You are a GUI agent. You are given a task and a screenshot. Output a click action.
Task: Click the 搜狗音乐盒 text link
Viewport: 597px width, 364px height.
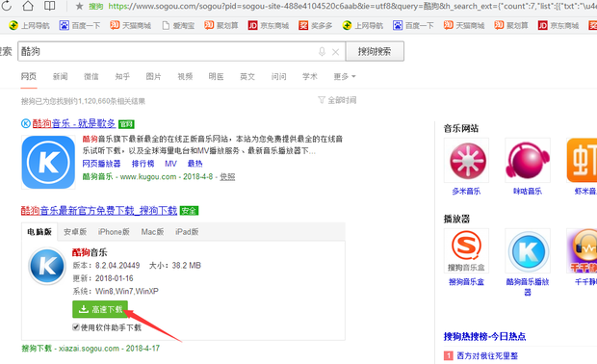(x=466, y=282)
